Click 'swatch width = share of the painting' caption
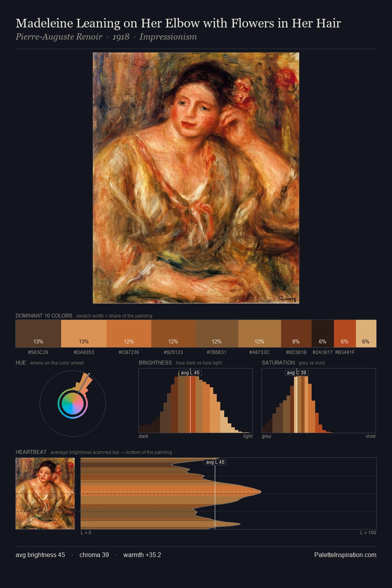 click(x=114, y=316)
